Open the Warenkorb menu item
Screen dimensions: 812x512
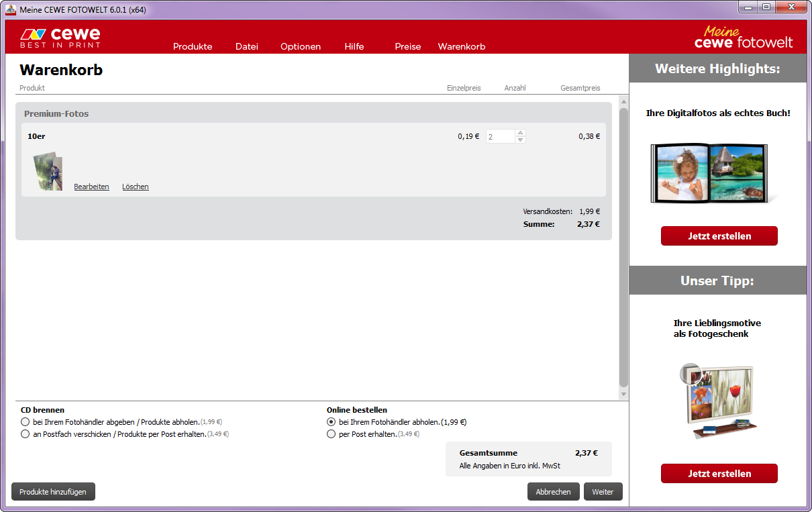462,46
